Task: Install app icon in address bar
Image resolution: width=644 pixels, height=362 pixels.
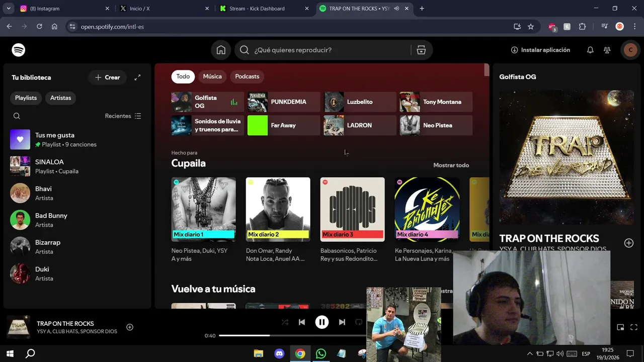Action: coord(517,27)
